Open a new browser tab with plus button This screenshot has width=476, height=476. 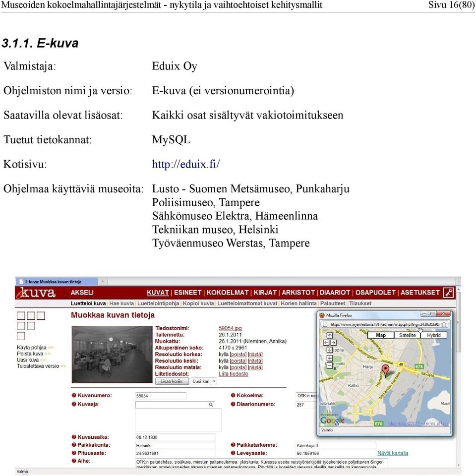[x=103, y=282]
